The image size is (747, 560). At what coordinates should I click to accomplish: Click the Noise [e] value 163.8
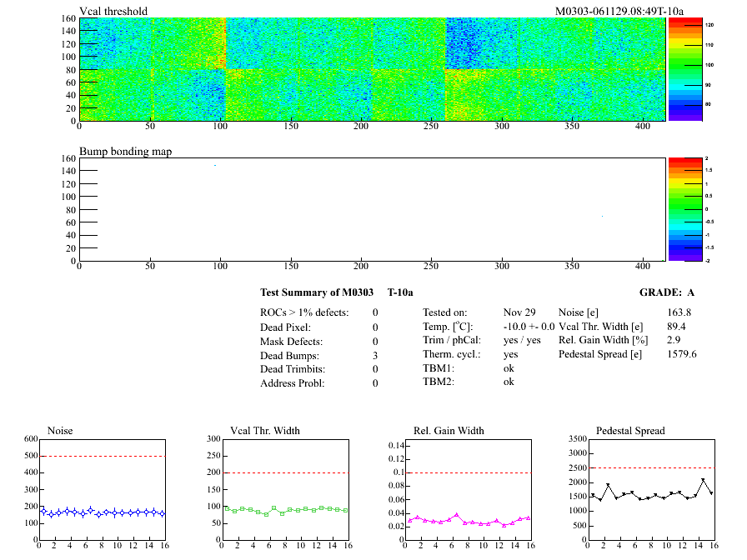tap(679, 312)
